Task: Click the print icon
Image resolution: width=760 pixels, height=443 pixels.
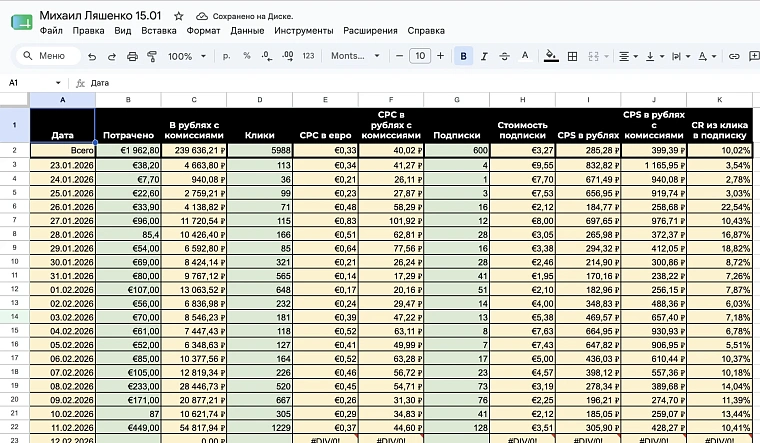Action: (x=132, y=56)
